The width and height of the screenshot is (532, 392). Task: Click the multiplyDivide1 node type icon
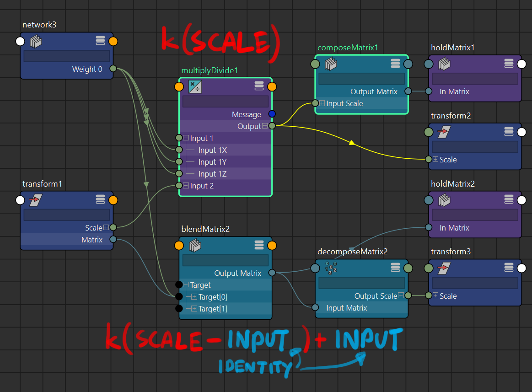pos(195,86)
